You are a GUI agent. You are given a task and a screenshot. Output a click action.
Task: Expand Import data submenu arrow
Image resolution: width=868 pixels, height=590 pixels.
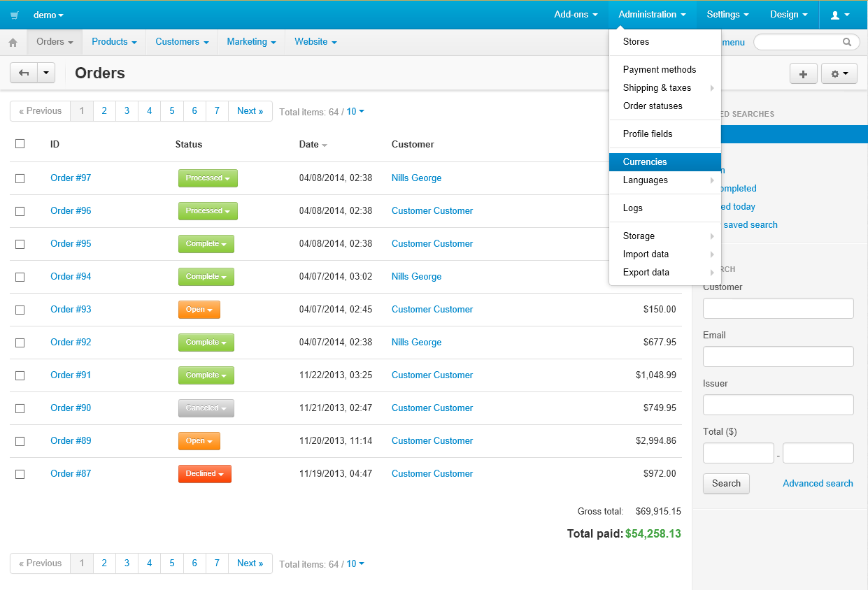tap(712, 254)
